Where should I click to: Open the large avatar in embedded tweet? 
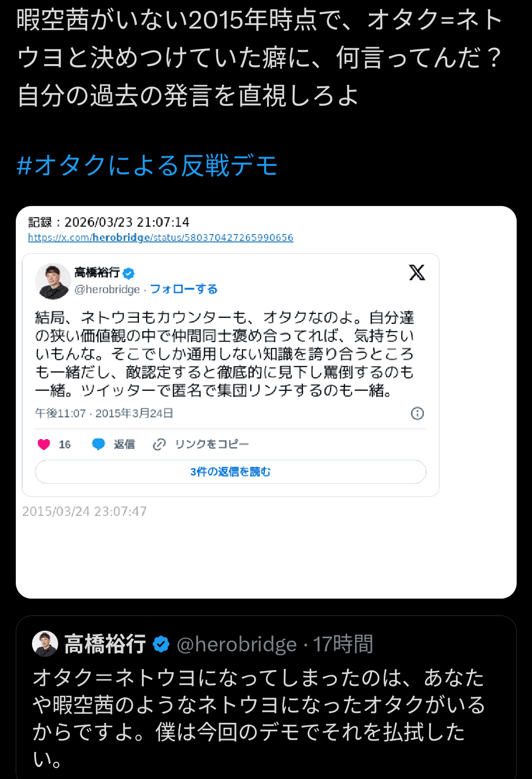(53, 281)
